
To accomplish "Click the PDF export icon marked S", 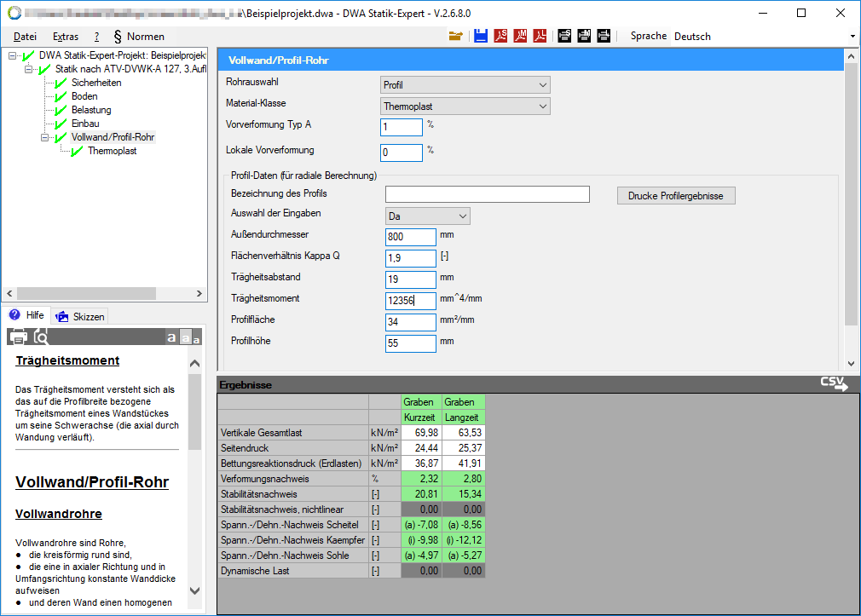I will click(x=500, y=36).
